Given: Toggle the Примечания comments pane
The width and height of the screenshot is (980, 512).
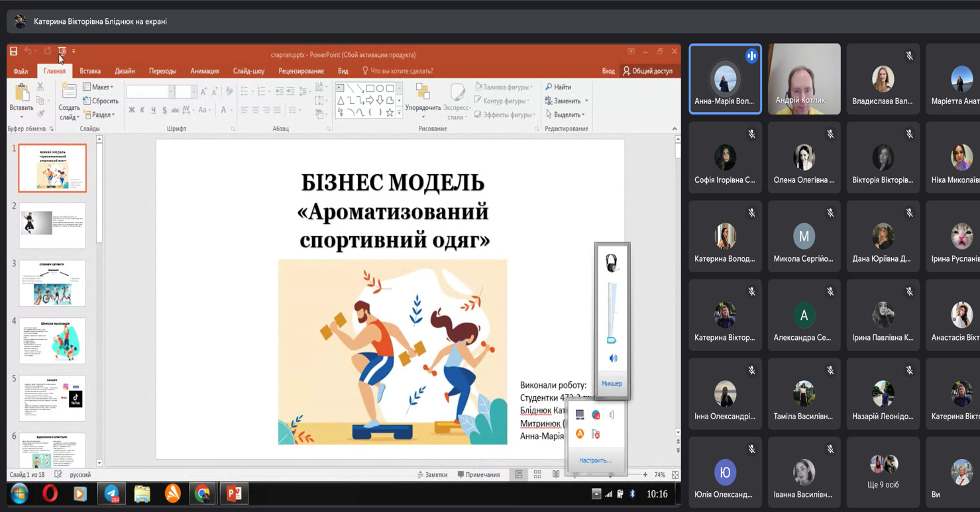Looking at the screenshot, I should pyautogui.click(x=478, y=475).
